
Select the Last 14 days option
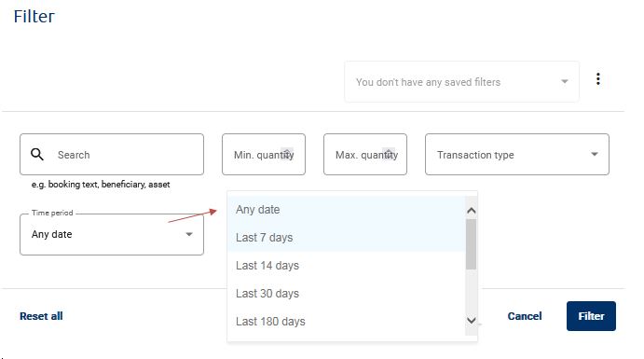tap(346, 266)
